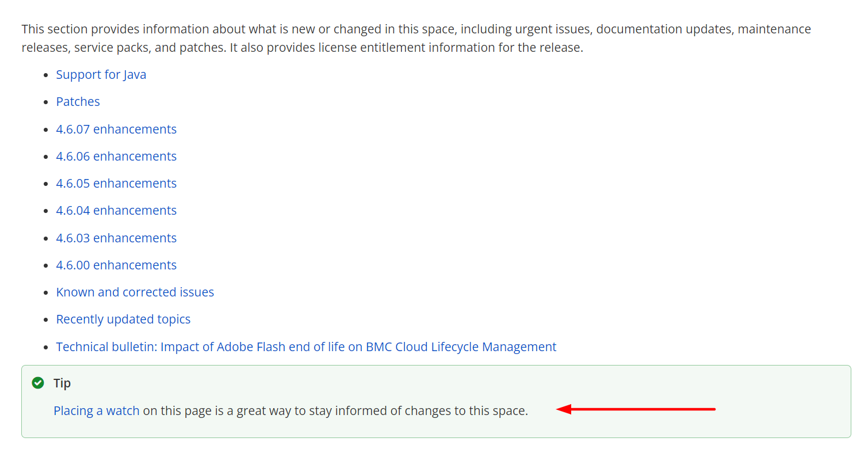Open the 4.6.05 enhancements page
This screenshot has height=449, width=868.
(x=116, y=183)
